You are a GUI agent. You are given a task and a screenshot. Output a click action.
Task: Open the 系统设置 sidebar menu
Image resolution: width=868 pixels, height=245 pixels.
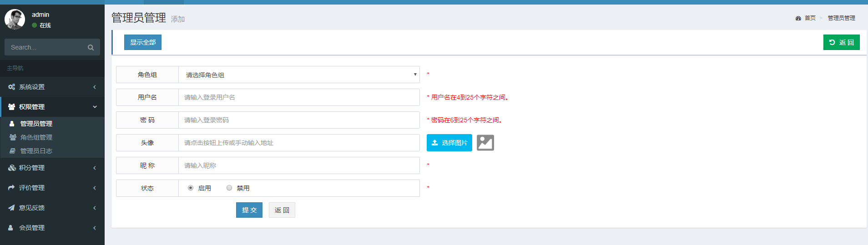point(52,87)
